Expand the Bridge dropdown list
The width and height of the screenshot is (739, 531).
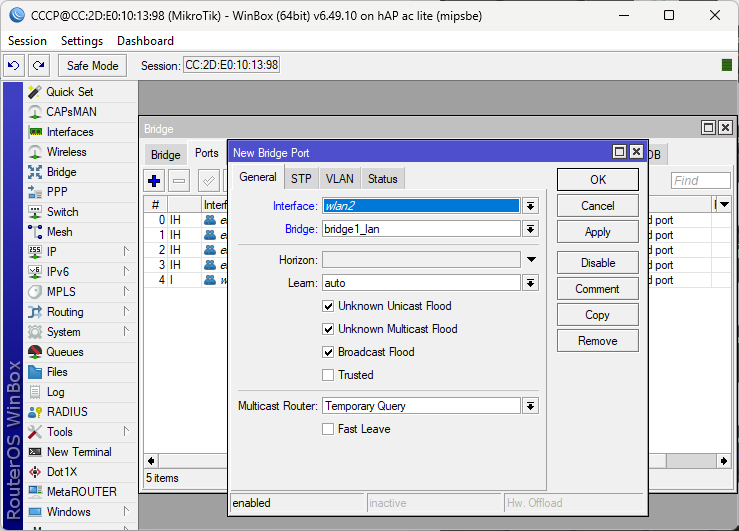pyautogui.click(x=531, y=229)
